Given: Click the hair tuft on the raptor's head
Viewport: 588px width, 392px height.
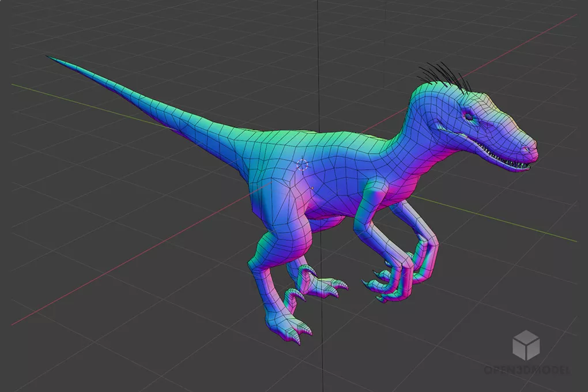Looking at the screenshot, I should point(444,77).
